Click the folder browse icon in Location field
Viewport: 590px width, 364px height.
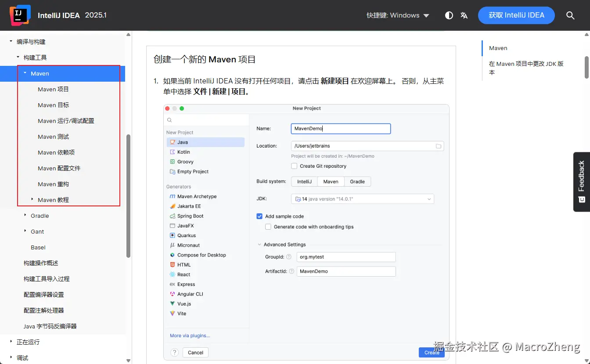pos(438,146)
